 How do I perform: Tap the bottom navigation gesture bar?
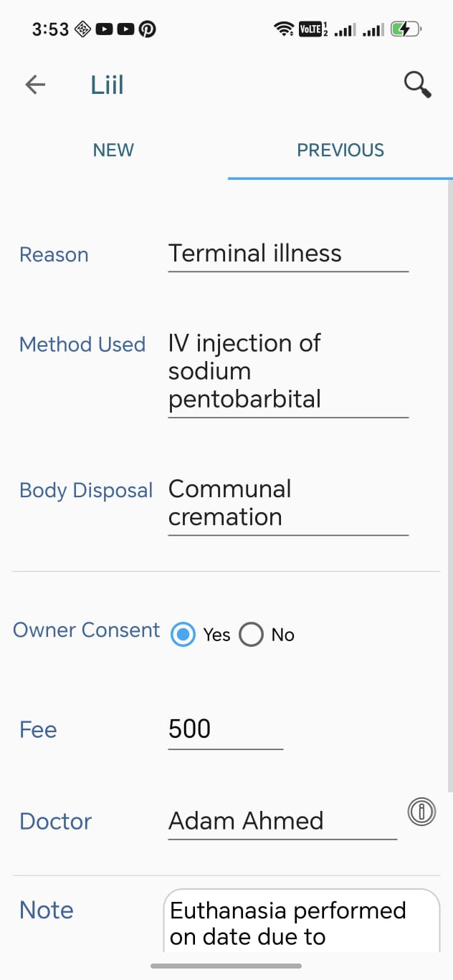[x=226, y=966]
